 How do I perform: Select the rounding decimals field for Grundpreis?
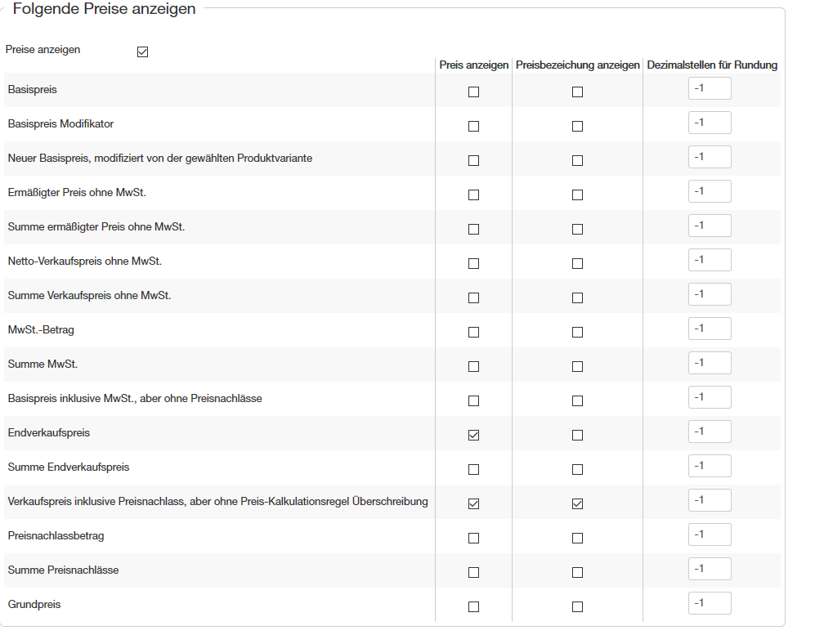pos(710,603)
